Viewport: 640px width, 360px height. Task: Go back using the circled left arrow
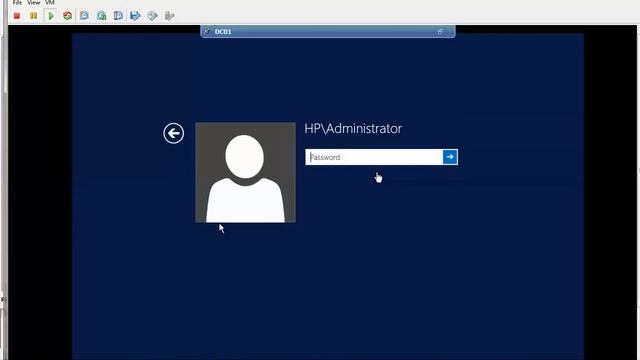tap(173, 133)
